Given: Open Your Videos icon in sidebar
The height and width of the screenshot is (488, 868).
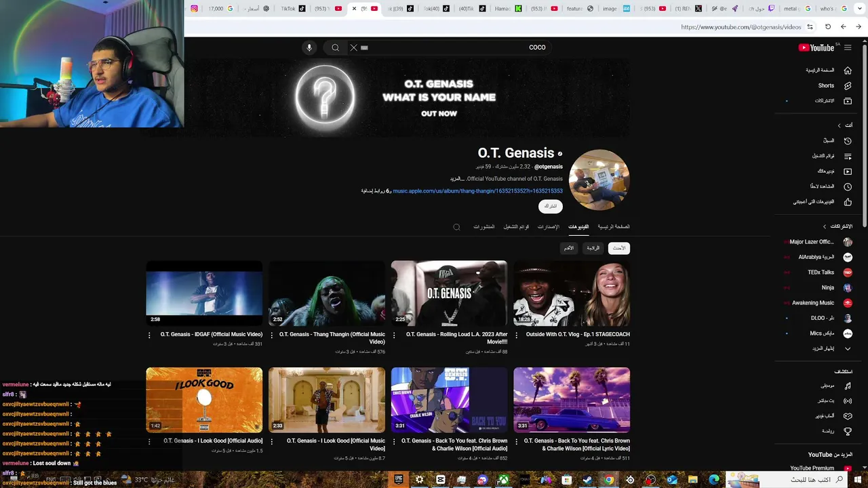Looking at the screenshot, I should click(x=848, y=171).
